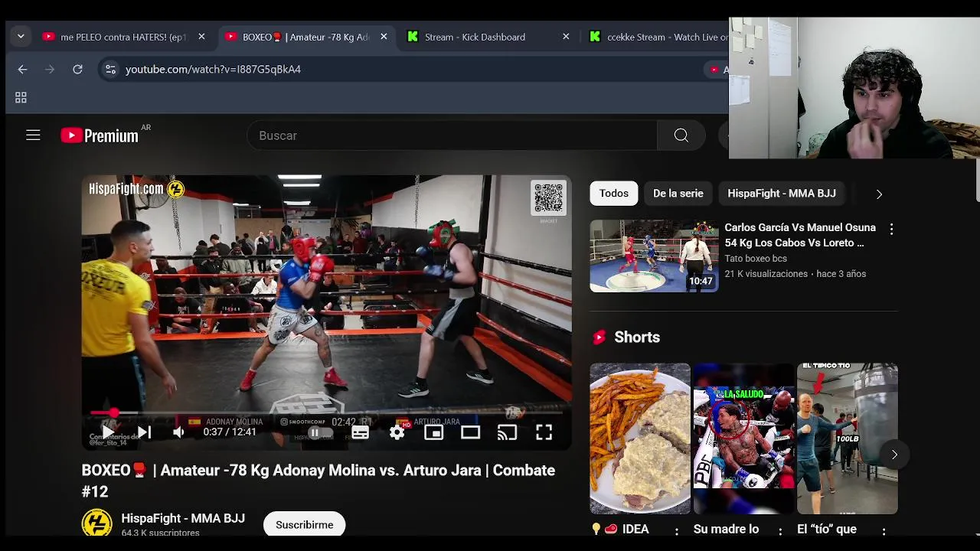Image resolution: width=980 pixels, height=551 pixels.
Task: Click the grayed-out browser forward arrow
Action: click(x=50, y=69)
